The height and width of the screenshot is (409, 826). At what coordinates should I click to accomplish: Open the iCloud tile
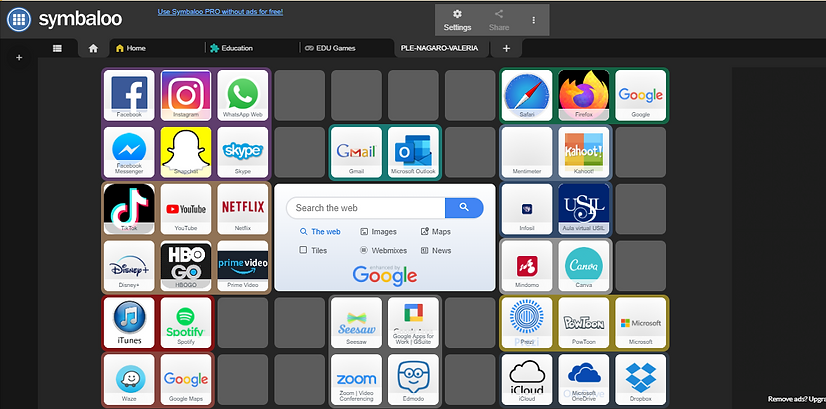click(x=527, y=379)
